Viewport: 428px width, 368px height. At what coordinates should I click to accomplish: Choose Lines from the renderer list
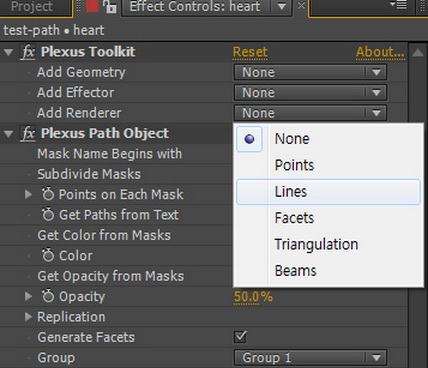pyautogui.click(x=328, y=192)
